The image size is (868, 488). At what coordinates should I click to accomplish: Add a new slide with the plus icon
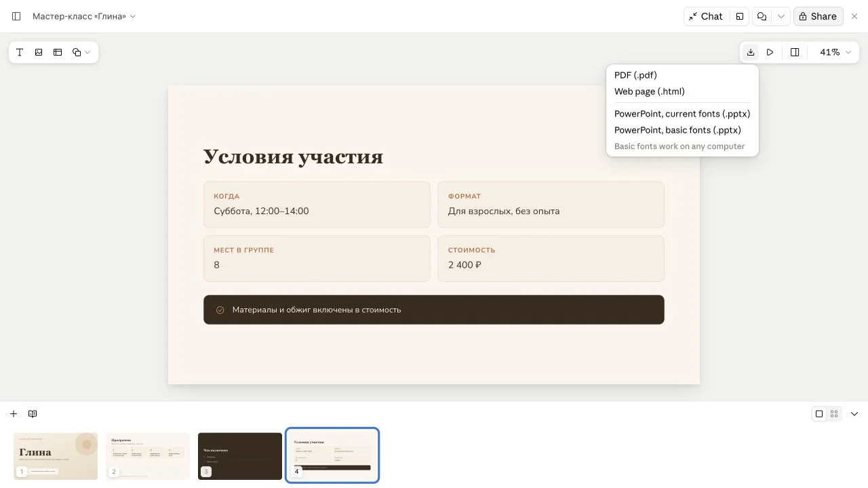[14, 414]
